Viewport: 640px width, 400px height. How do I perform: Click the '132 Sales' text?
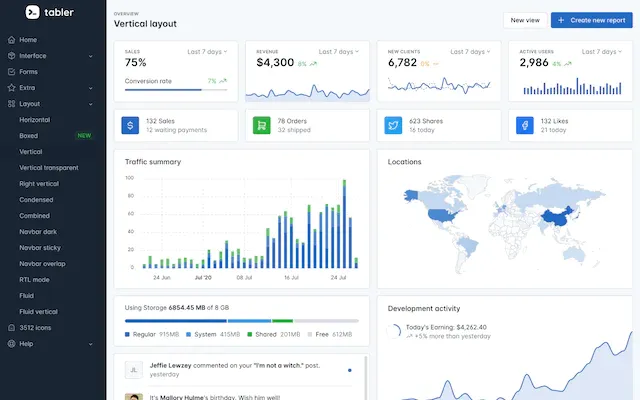click(160, 121)
